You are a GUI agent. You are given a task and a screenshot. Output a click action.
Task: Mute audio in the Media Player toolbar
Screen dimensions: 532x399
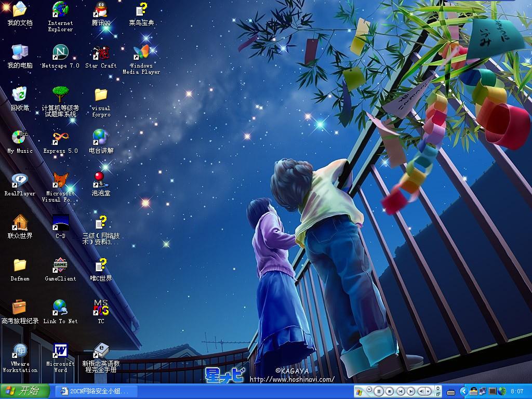coord(421,392)
